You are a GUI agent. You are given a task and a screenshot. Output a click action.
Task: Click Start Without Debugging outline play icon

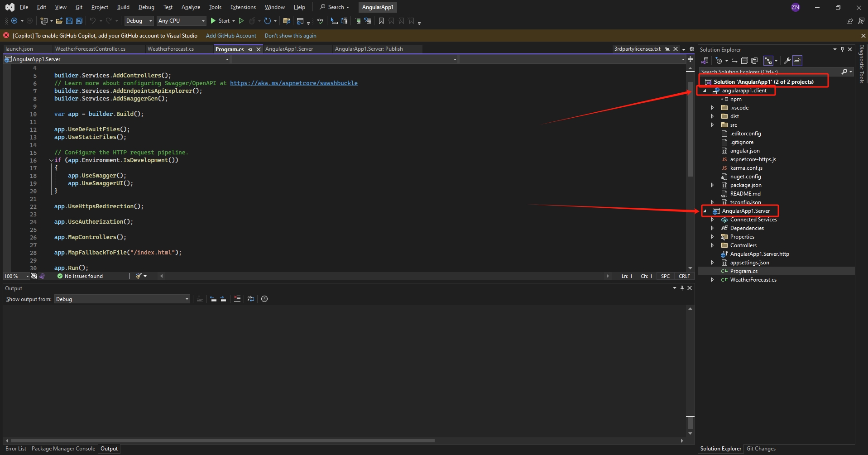click(x=241, y=21)
